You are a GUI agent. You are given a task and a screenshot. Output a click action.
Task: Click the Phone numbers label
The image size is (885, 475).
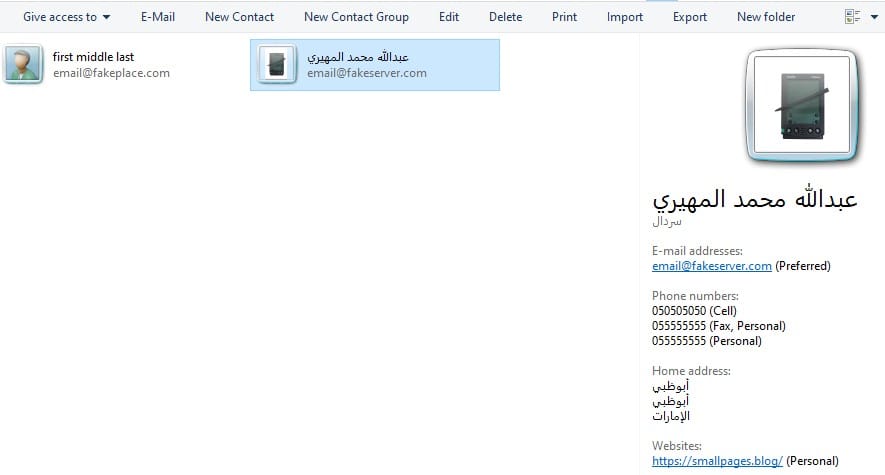695,296
